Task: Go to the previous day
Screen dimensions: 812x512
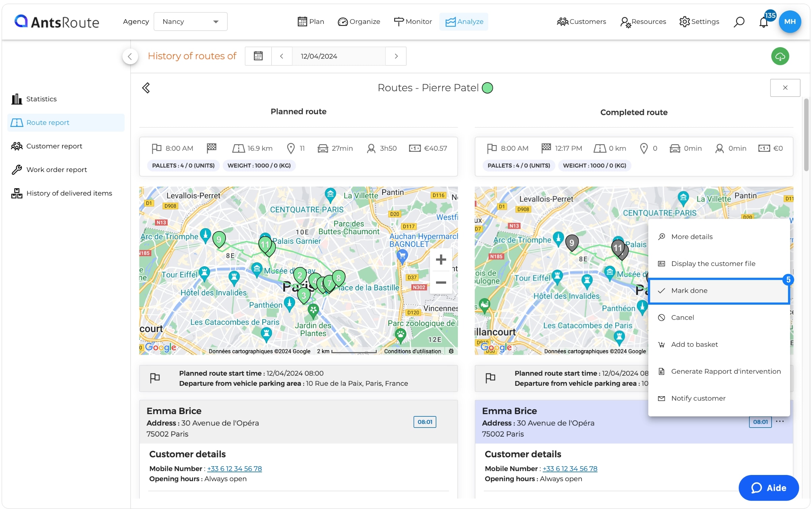Action: pyautogui.click(x=282, y=56)
